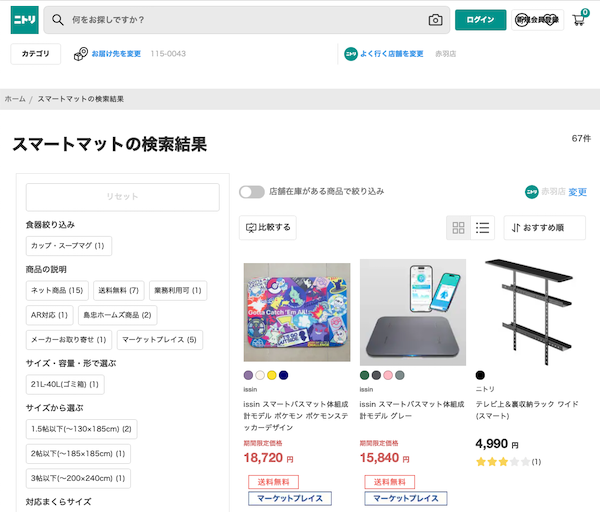Click the 比較する button

[268, 228]
